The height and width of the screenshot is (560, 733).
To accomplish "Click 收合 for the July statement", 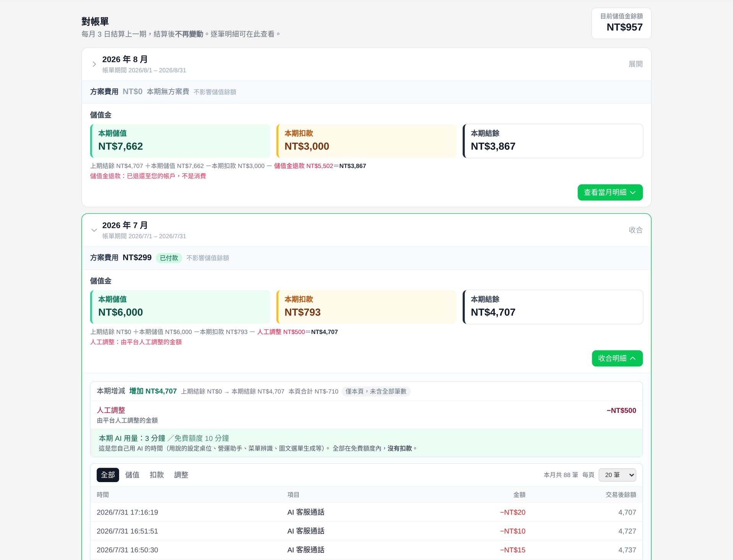I will pyautogui.click(x=635, y=230).
